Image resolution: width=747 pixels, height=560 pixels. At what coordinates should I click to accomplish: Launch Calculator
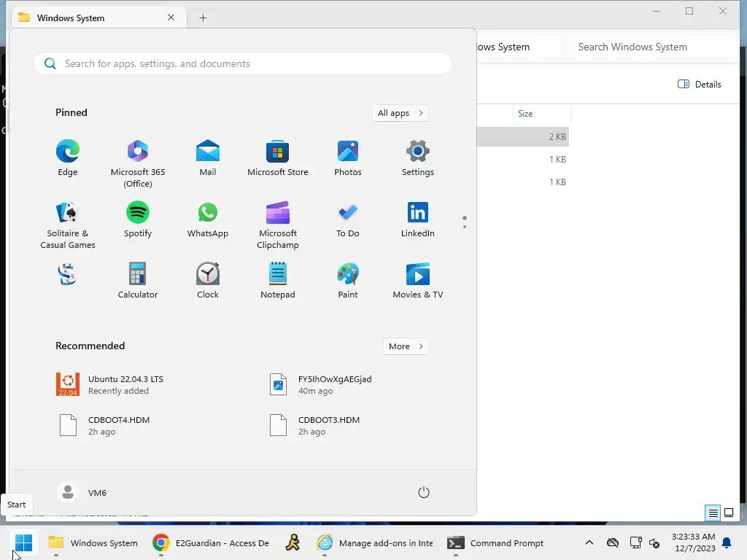pos(138,281)
